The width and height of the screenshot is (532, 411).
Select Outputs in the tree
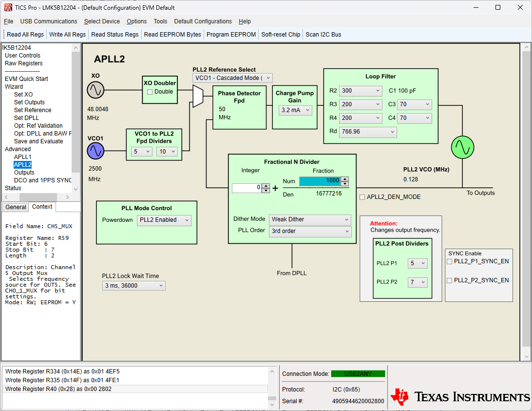[x=24, y=173]
